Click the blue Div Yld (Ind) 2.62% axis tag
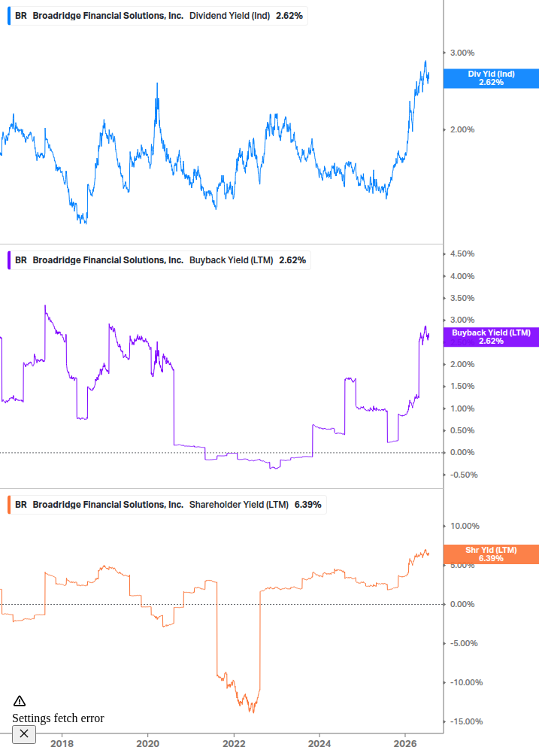This screenshot has width=539, height=756. pos(491,78)
